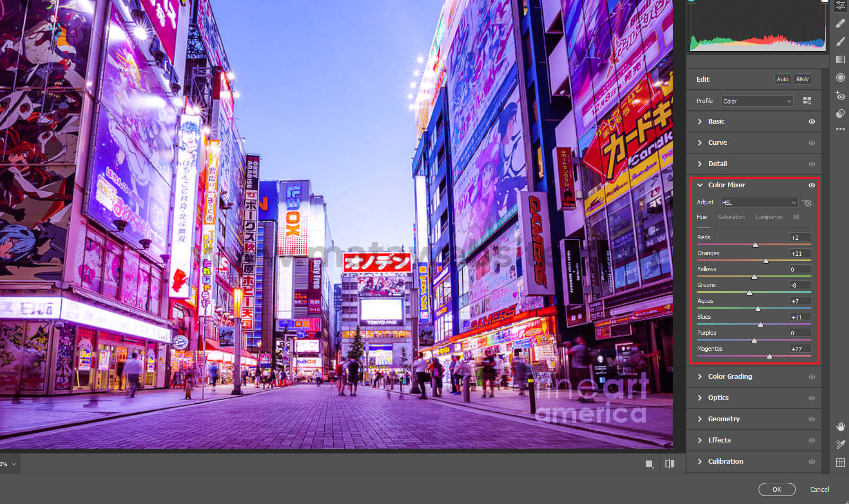Screen dimensions: 849x504
Task: Toggle the grid overlay icon
Action: (841, 463)
